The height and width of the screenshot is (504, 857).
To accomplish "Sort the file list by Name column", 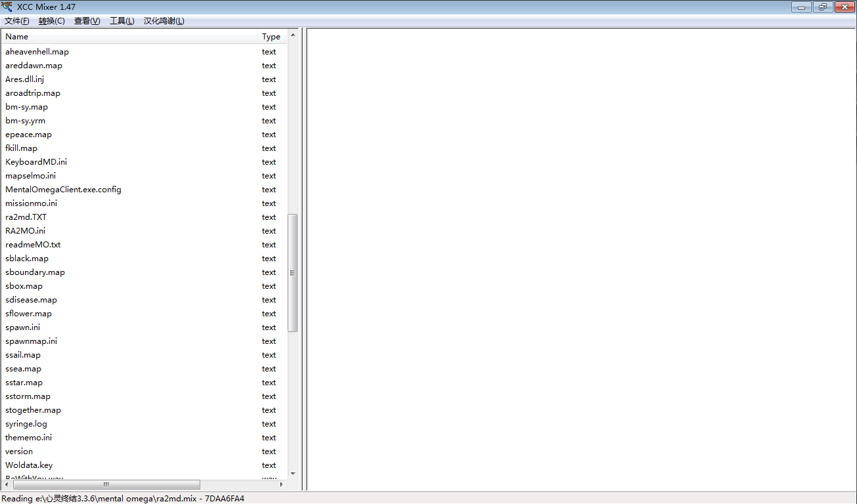I will 130,37.
